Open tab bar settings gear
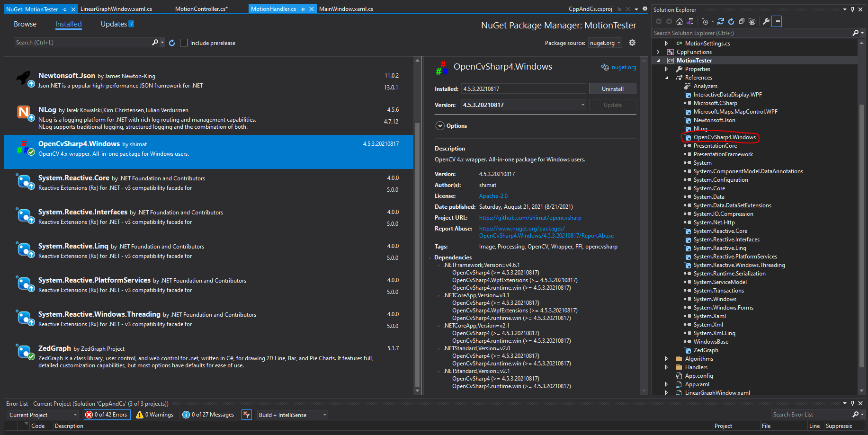 pyautogui.click(x=644, y=9)
